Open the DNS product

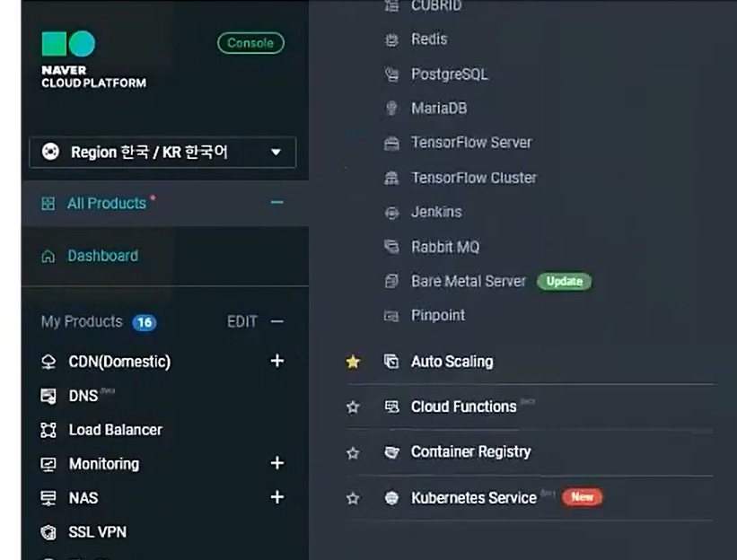point(83,396)
